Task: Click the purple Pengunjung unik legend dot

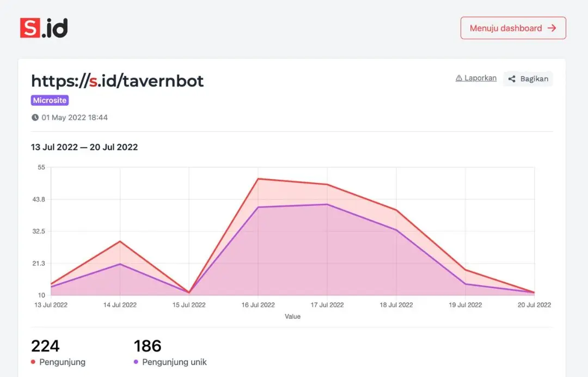Action: coord(136,362)
